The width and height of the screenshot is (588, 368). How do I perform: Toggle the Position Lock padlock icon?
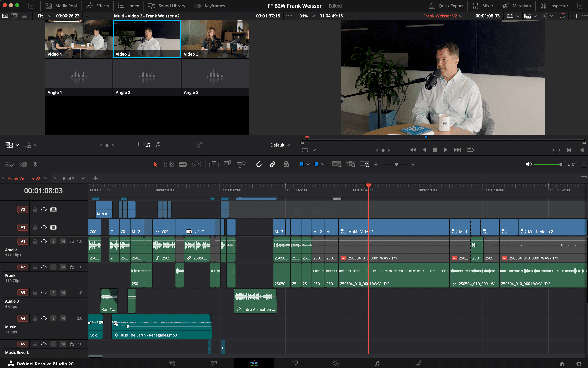[286, 164]
